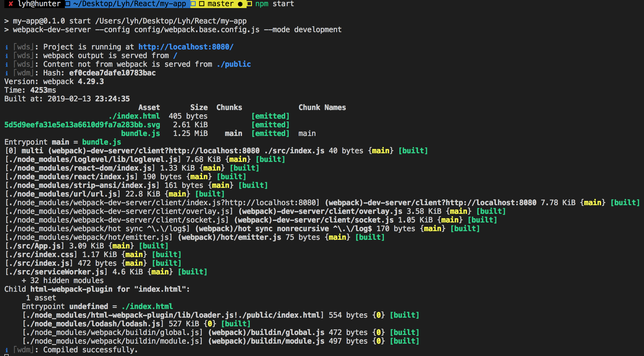Click the git branch glyph before master

[x=202, y=4]
